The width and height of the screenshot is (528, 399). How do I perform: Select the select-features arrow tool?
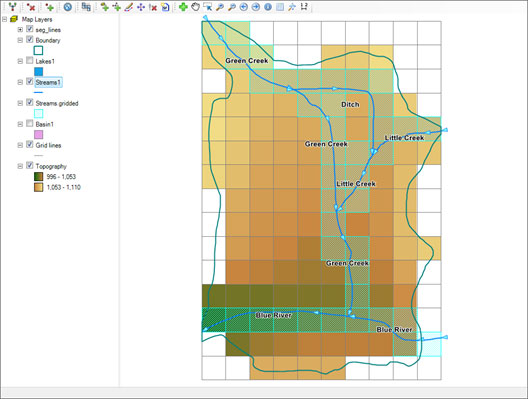207,7
